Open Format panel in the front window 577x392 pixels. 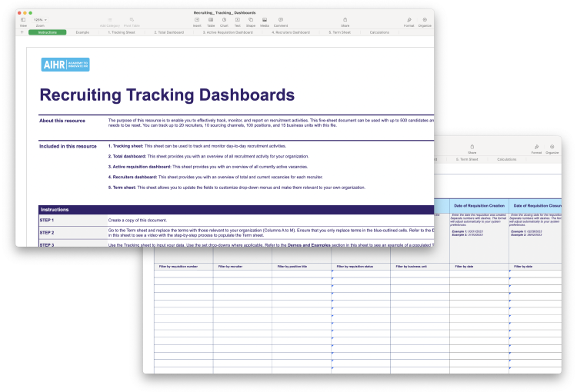pos(408,21)
